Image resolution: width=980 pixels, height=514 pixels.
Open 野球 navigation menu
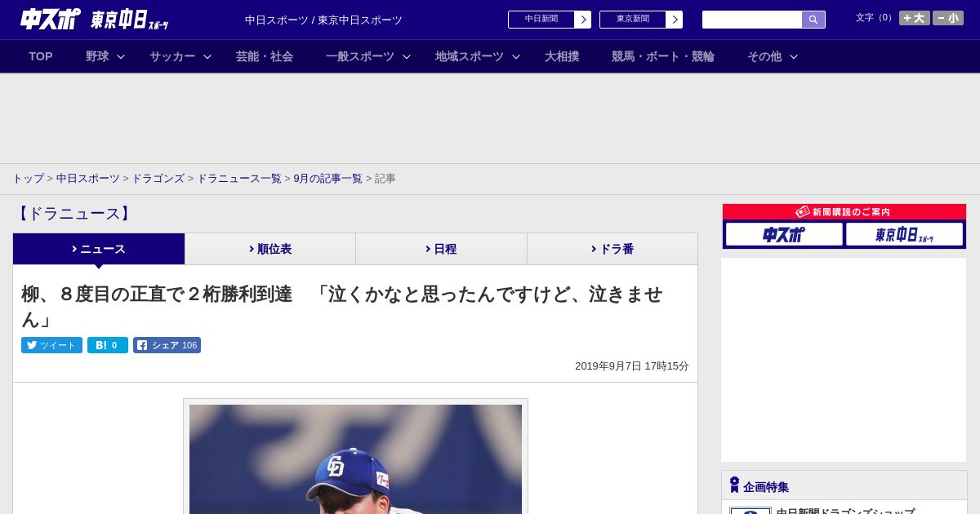click(x=97, y=56)
